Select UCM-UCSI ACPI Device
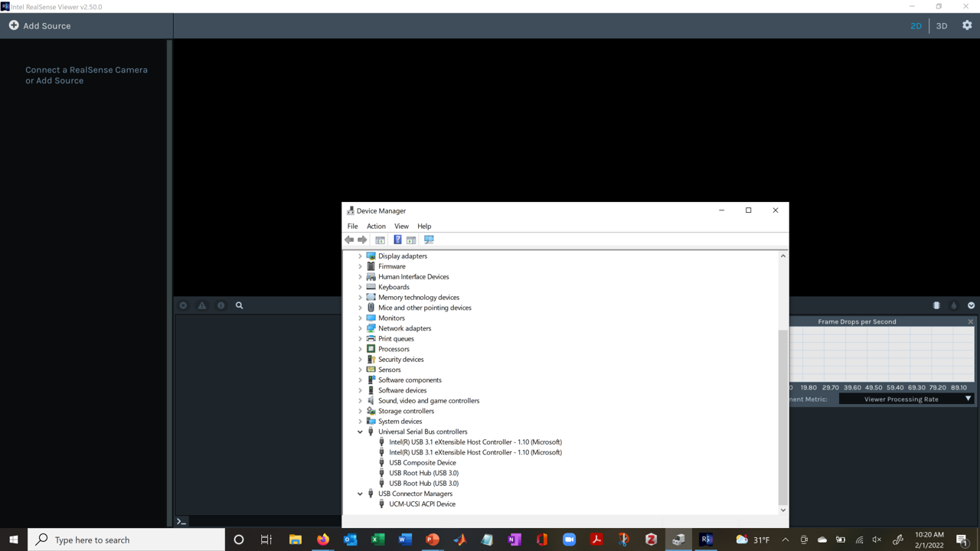The width and height of the screenshot is (980, 551). (422, 504)
